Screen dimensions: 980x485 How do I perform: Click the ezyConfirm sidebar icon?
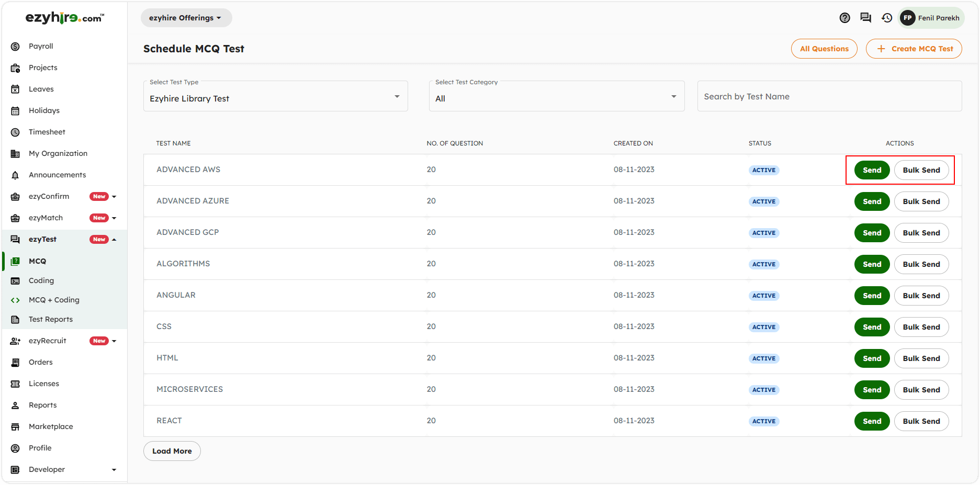15,197
